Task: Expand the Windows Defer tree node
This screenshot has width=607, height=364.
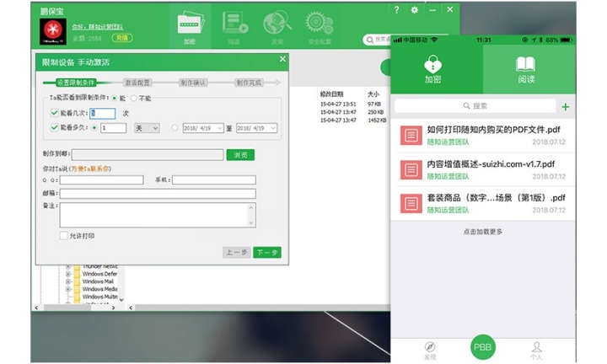Action: [68, 274]
